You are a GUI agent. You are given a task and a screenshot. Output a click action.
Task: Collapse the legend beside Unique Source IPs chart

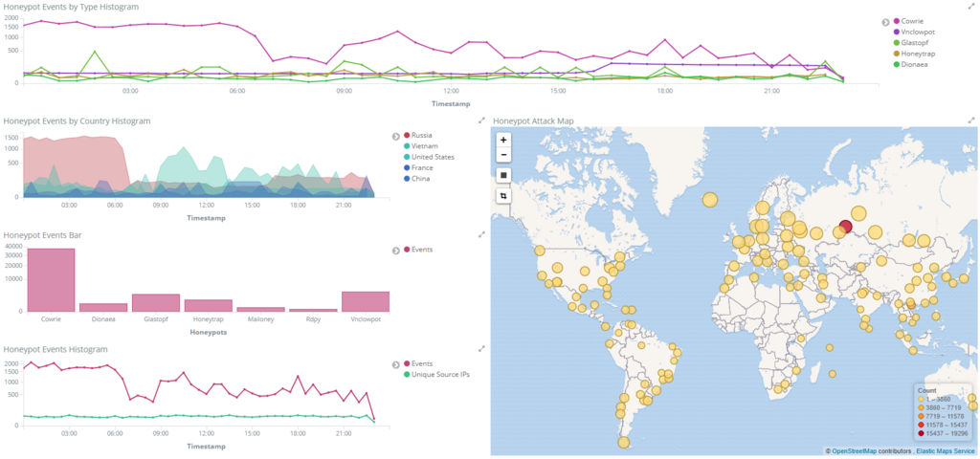pyautogui.click(x=395, y=364)
